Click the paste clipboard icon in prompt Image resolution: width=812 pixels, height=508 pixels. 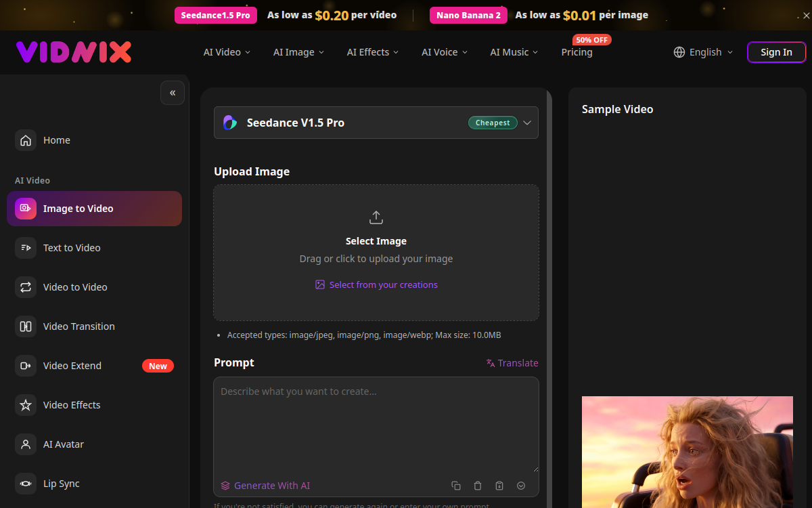499,486
